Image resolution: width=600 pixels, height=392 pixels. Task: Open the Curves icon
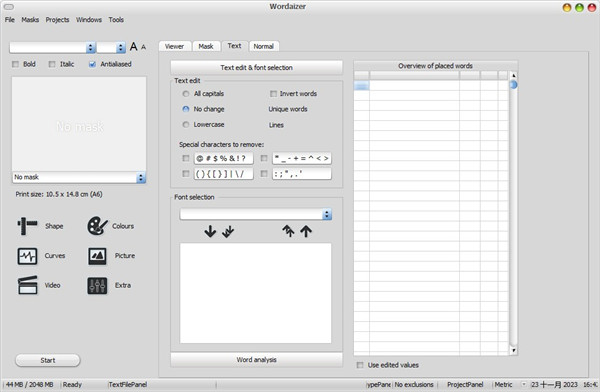coord(27,256)
